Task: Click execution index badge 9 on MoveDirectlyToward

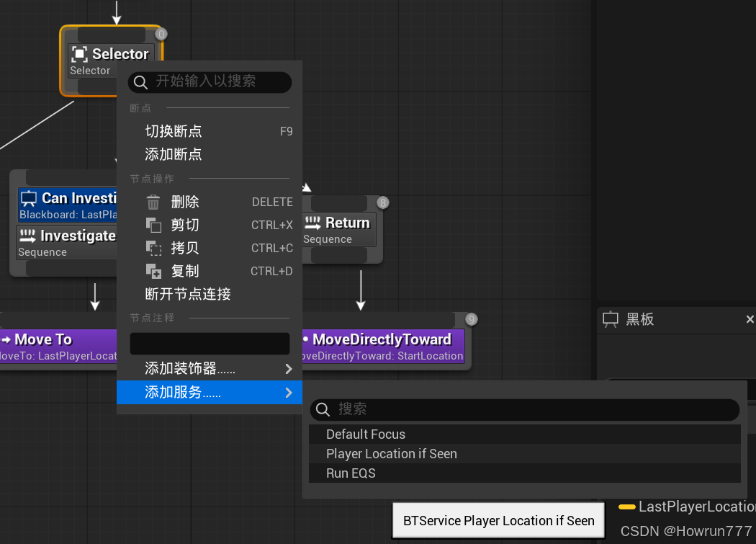Action: click(472, 319)
